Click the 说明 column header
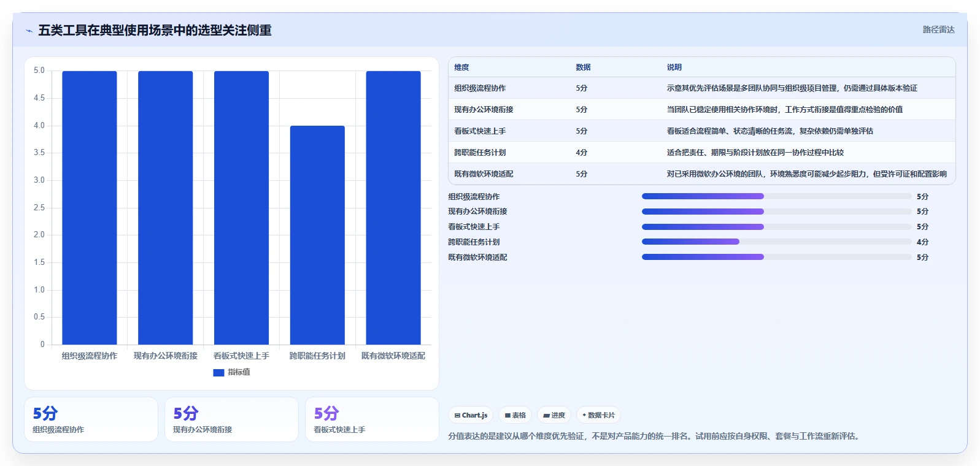Image resolution: width=980 pixels, height=466 pixels. click(674, 67)
